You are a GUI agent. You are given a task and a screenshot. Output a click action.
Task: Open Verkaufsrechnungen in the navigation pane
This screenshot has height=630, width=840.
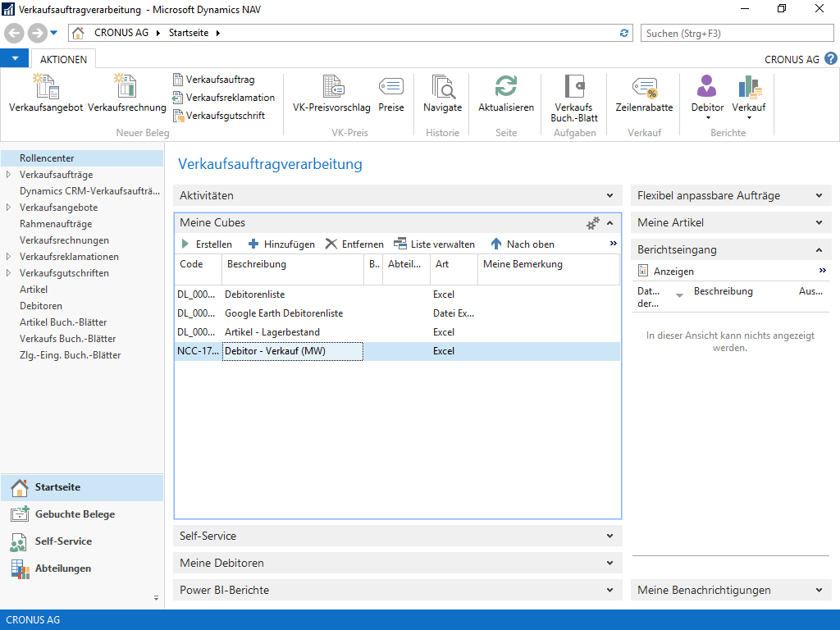pos(64,240)
